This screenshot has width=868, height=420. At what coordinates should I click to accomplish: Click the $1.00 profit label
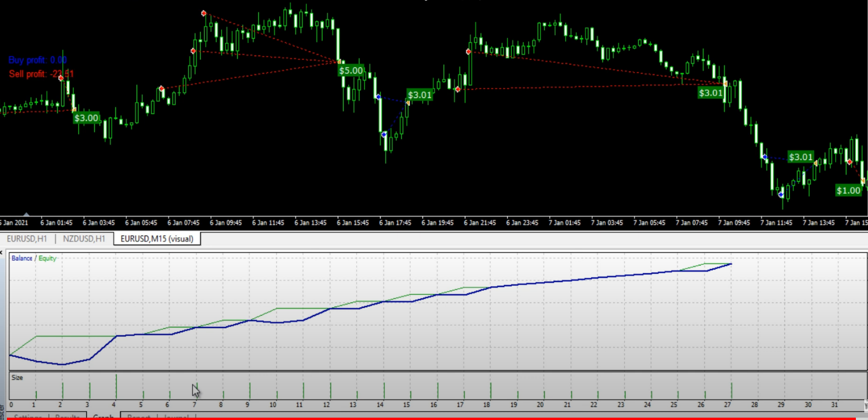click(x=848, y=191)
